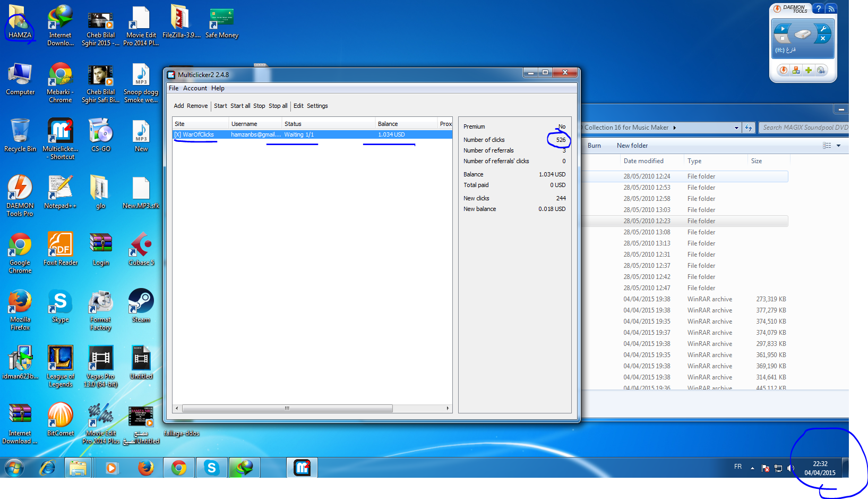The image size is (868, 499).
Task: Click Start all in the Multiclicker2 toolbar
Action: point(240,106)
